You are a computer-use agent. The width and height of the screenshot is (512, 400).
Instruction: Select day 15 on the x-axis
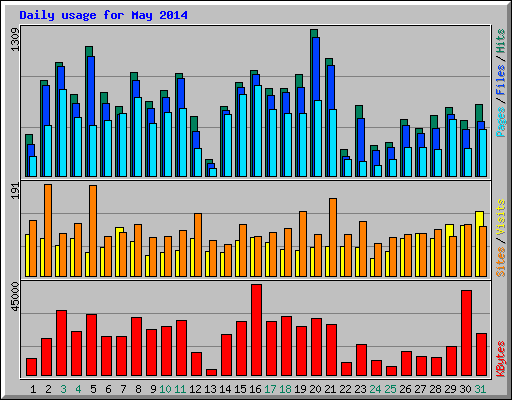click(240, 389)
